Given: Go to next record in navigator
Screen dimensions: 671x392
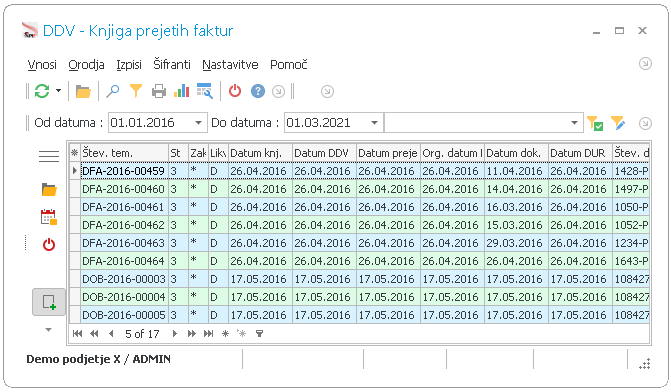Looking at the screenshot, I should 174,334.
